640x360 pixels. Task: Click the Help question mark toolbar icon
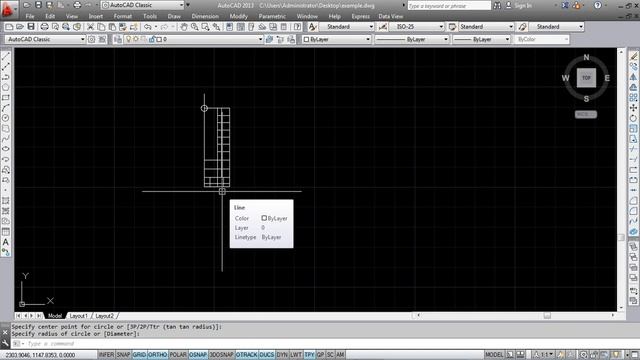[298, 27]
